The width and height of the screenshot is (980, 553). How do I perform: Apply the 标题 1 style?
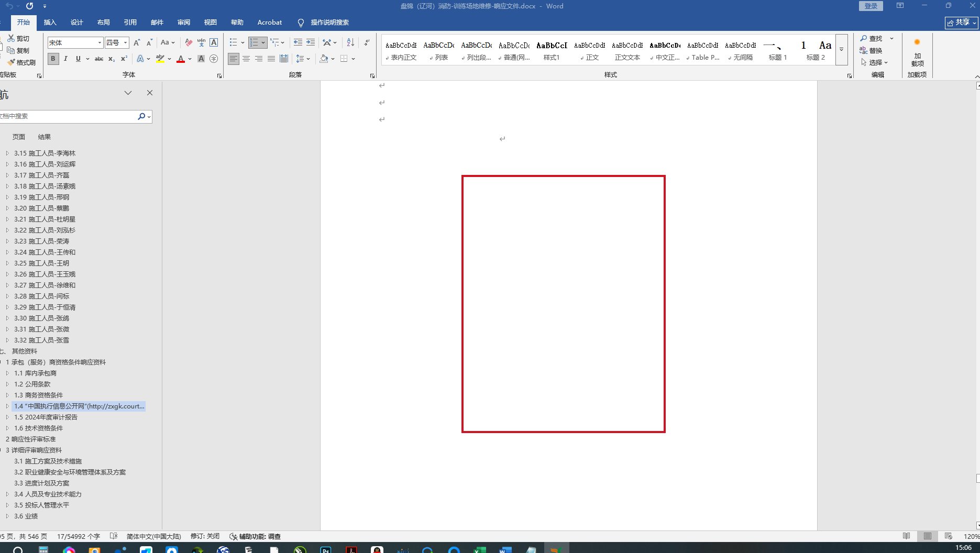pos(778,50)
